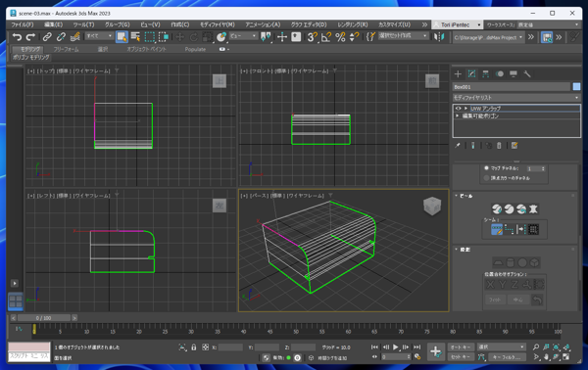Open the Utilities wrench panel

coord(527,73)
